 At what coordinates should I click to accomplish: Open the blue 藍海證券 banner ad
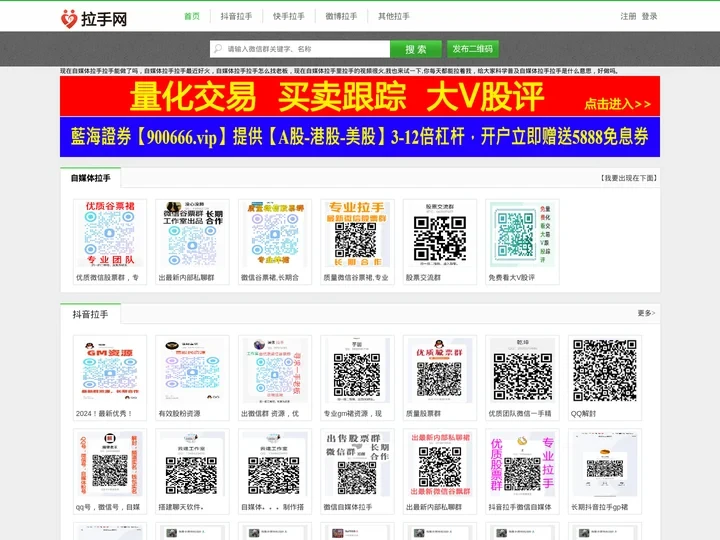tap(360, 137)
